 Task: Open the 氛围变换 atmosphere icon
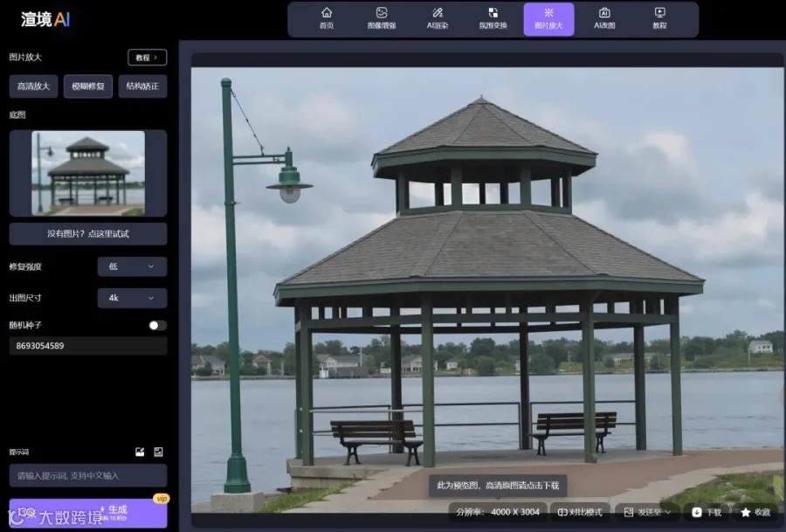(x=493, y=13)
